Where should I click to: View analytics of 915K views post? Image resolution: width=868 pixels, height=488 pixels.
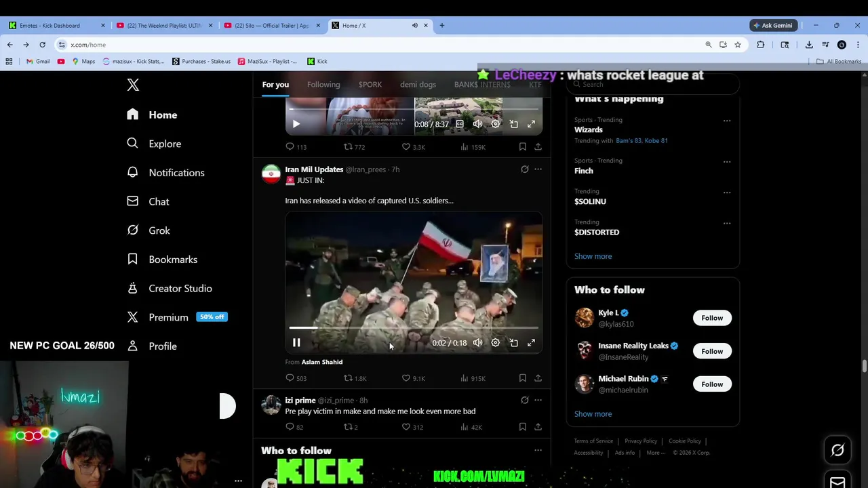473,378
